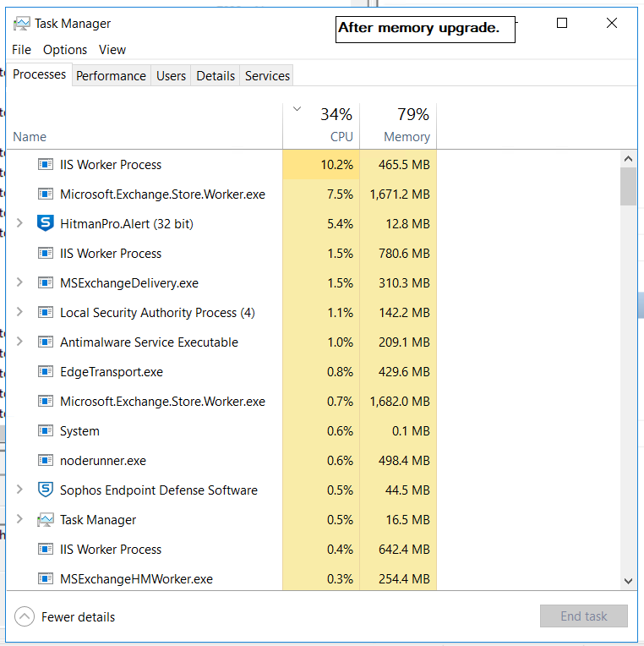Image resolution: width=644 pixels, height=646 pixels.
Task: Expand the Task Manager process group
Action: click(x=19, y=519)
